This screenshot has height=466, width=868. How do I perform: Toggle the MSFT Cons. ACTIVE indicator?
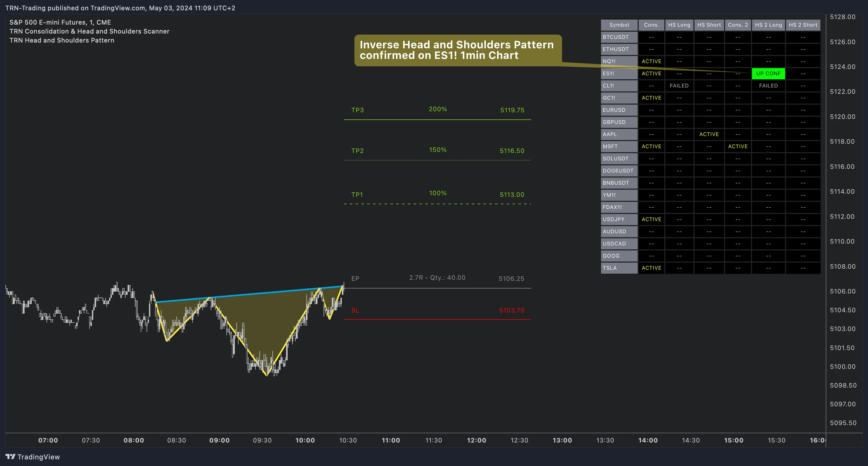651,146
